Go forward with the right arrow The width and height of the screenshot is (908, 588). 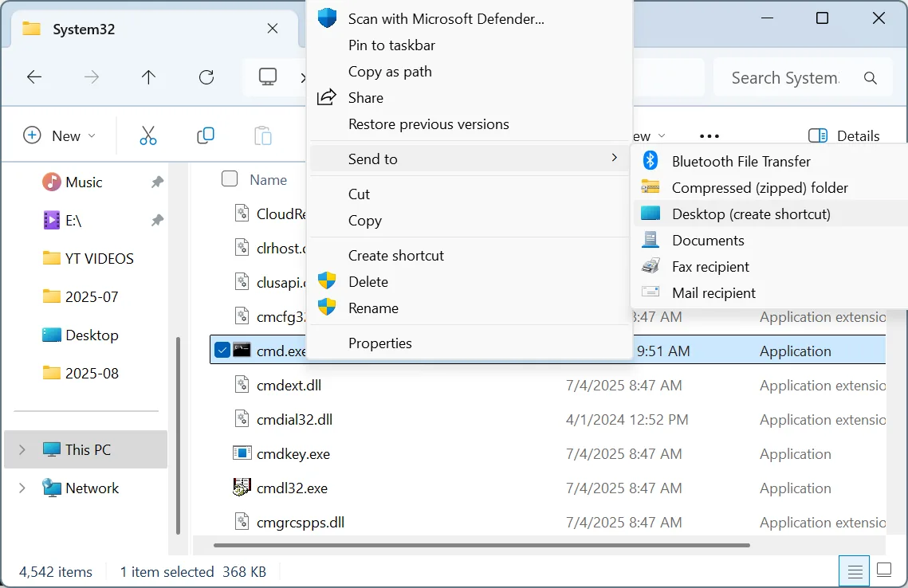pos(92,77)
